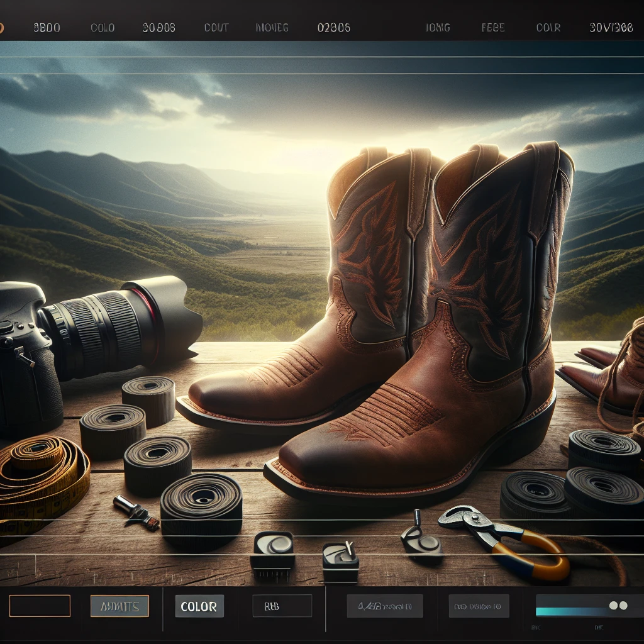
Task: Click the empty orange-outlined box in bottom bar
Action: click(40, 606)
